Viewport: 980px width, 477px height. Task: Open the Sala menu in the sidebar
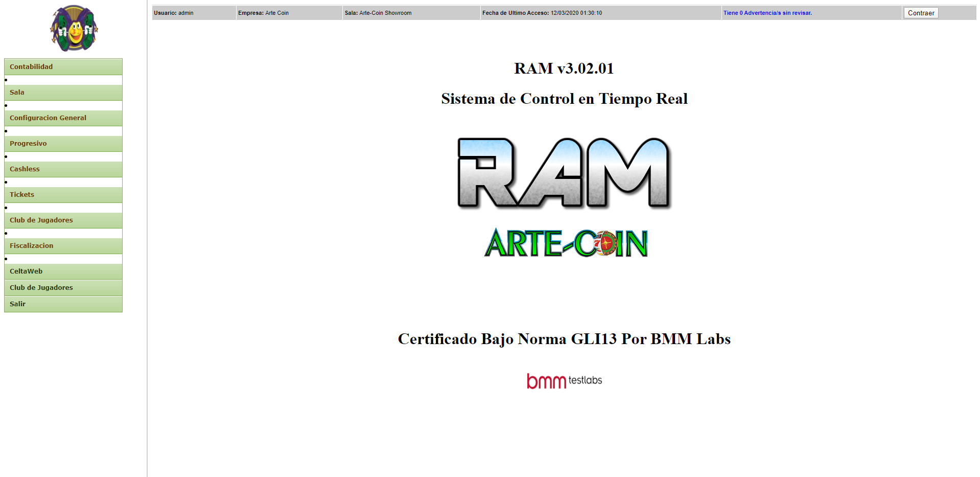(63, 93)
